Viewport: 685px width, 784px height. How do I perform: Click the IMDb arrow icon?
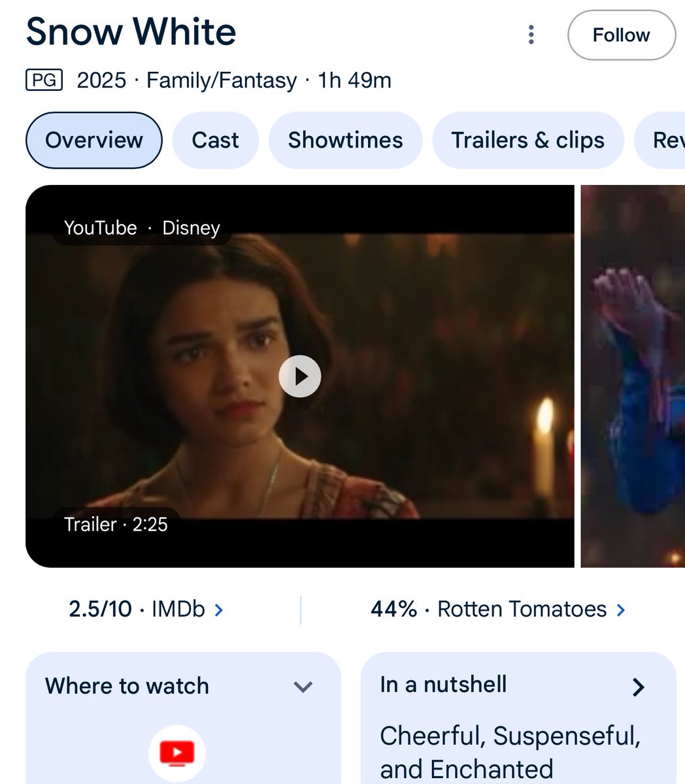(218, 609)
